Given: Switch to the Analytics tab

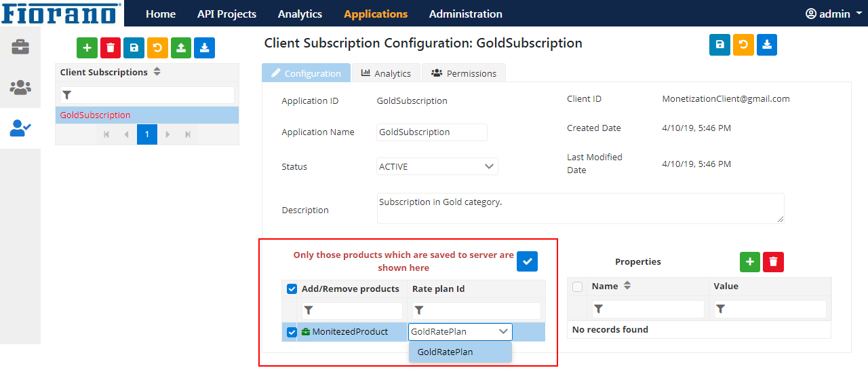Looking at the screenshot, I should point(386,73).
